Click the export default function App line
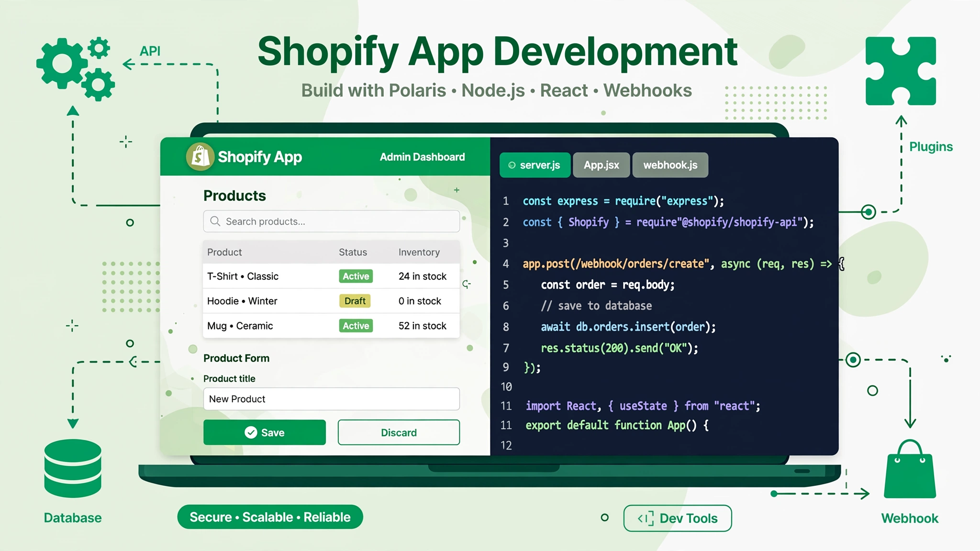 tap(617, 425)
